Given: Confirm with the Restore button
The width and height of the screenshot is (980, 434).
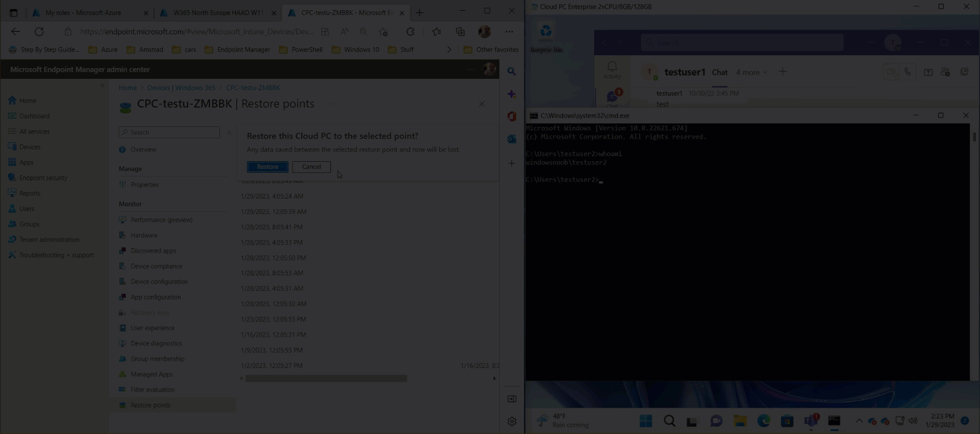Looking at the screenshot, I should tap(268, 167).
